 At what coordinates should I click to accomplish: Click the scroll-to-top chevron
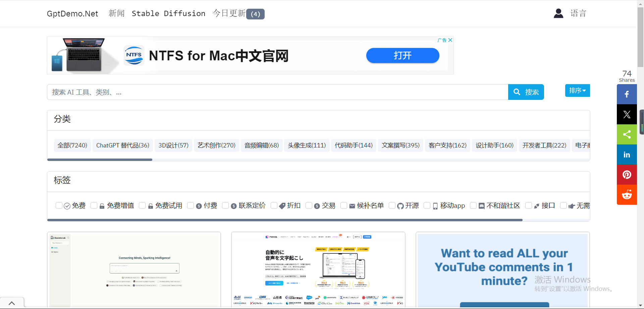[12, 303]
